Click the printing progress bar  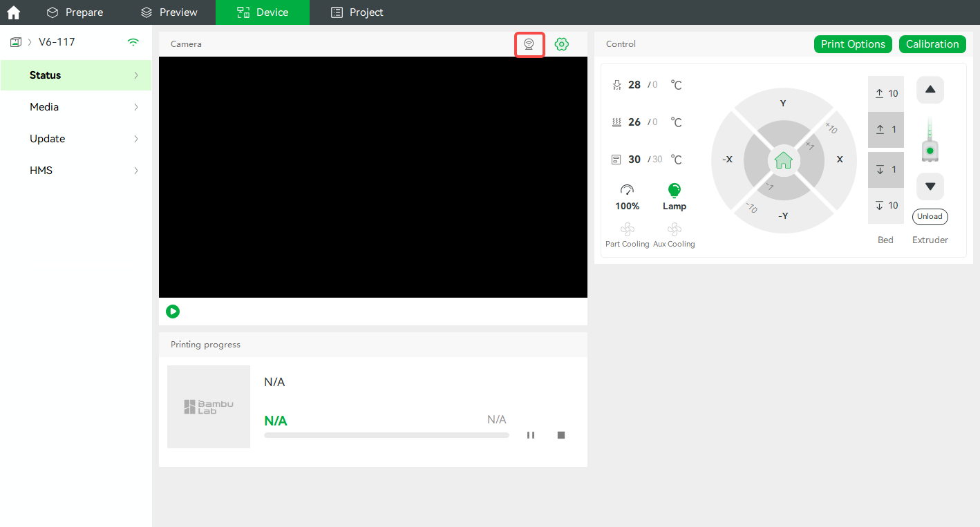[386, 435]
